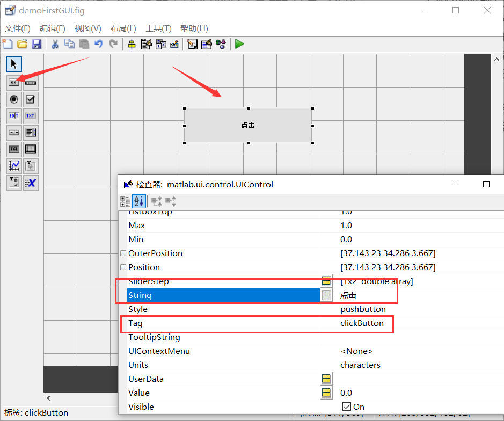This screenshot has height=421, width=504.
Task: Open the SliderStep value editor
Action: [327, 281]
